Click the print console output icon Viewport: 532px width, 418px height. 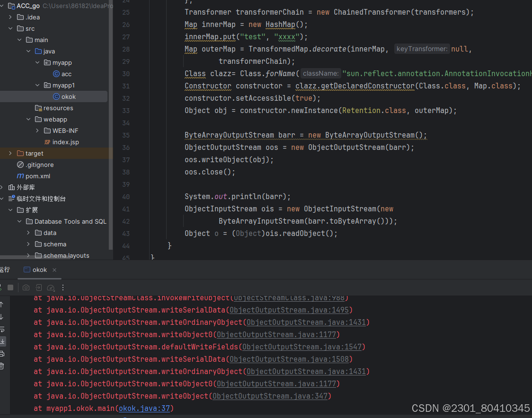pos(2,354)
